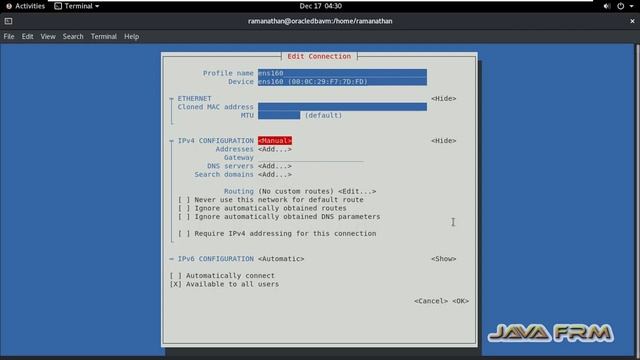Click the Profile name field
The height and width of the screenshot is (360, 640).
(342, 73)
